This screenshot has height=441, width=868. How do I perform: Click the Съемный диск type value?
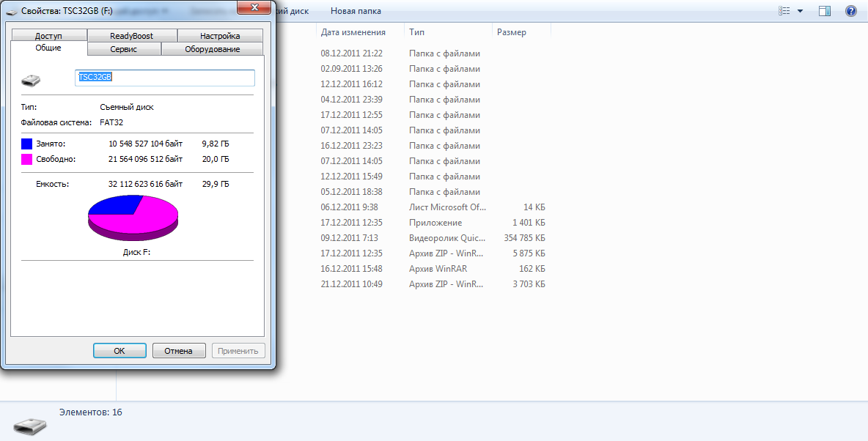pyautogui.click(x=127, y=107)
